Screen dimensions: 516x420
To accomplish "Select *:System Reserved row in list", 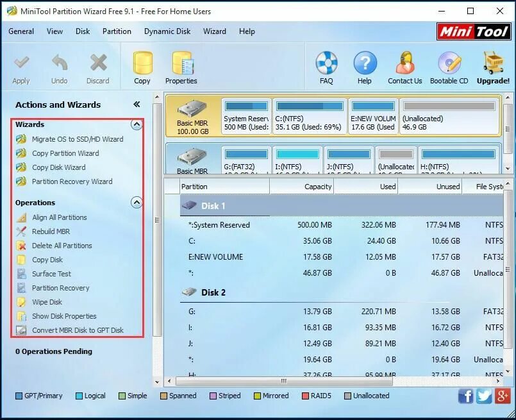I will [342, 225].
